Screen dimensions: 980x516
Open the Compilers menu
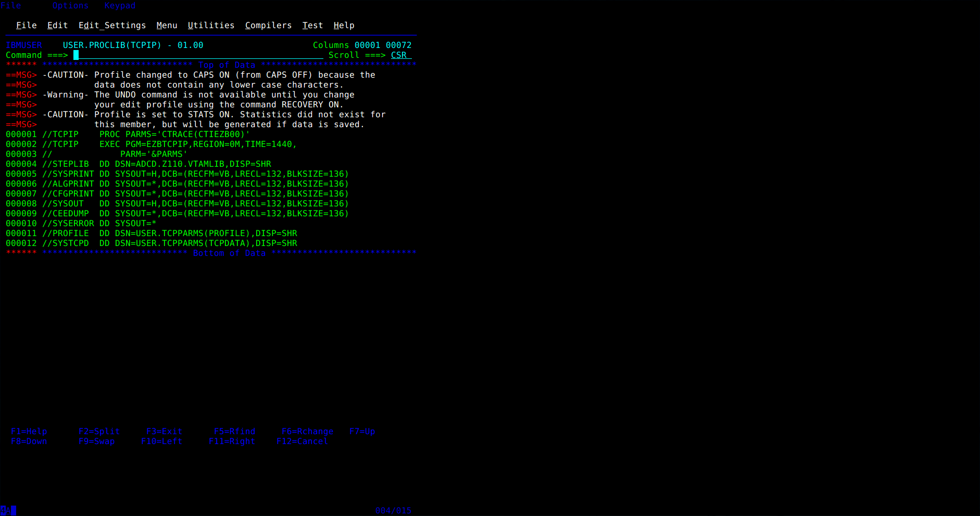[x=268, y=25]
